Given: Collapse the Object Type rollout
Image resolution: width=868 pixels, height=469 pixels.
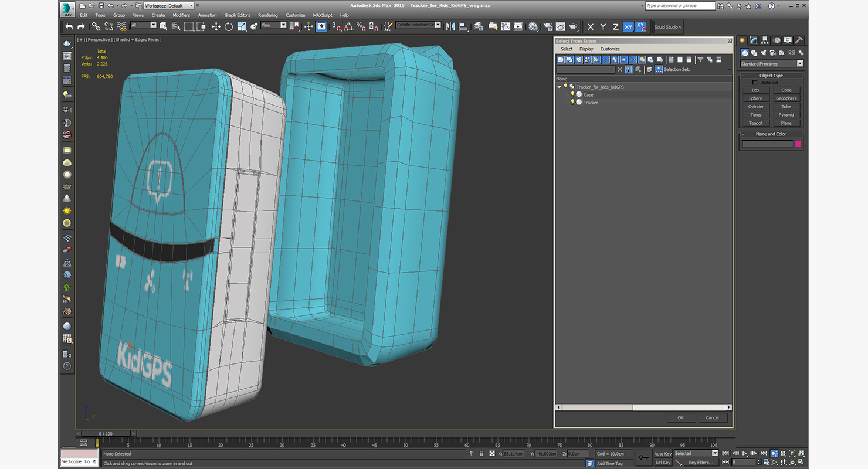Looking at the screenshot, I should point(771,76).
